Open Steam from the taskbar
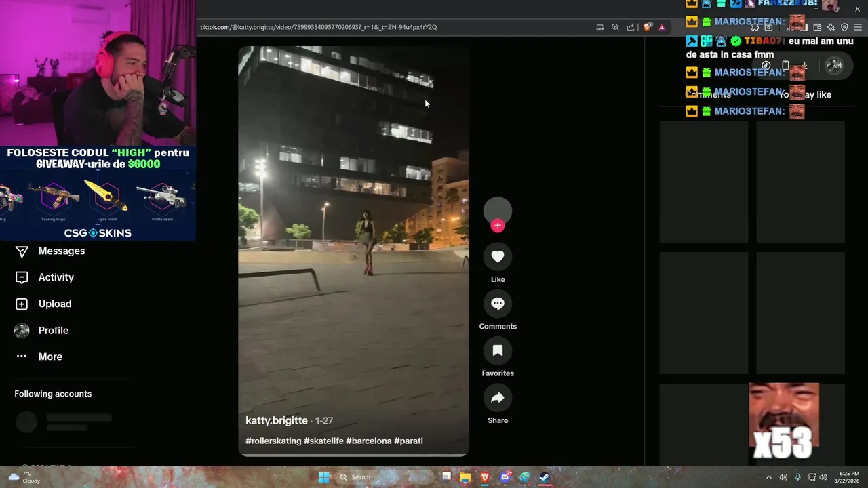Viewport: 868px width, 488px height. pyautogui.click(x=544, y=477)
